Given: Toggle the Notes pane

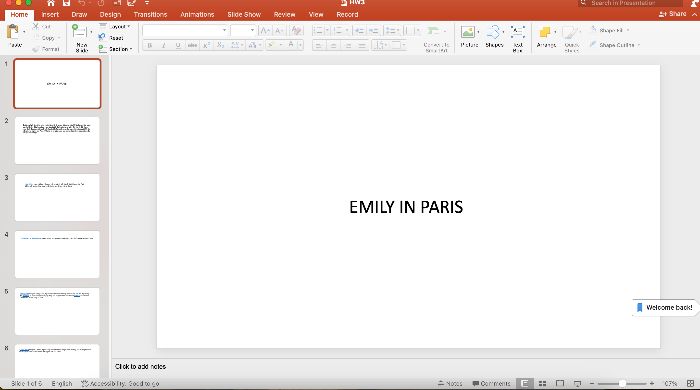Looking at the screenshot, I should (x=450, y=383).
